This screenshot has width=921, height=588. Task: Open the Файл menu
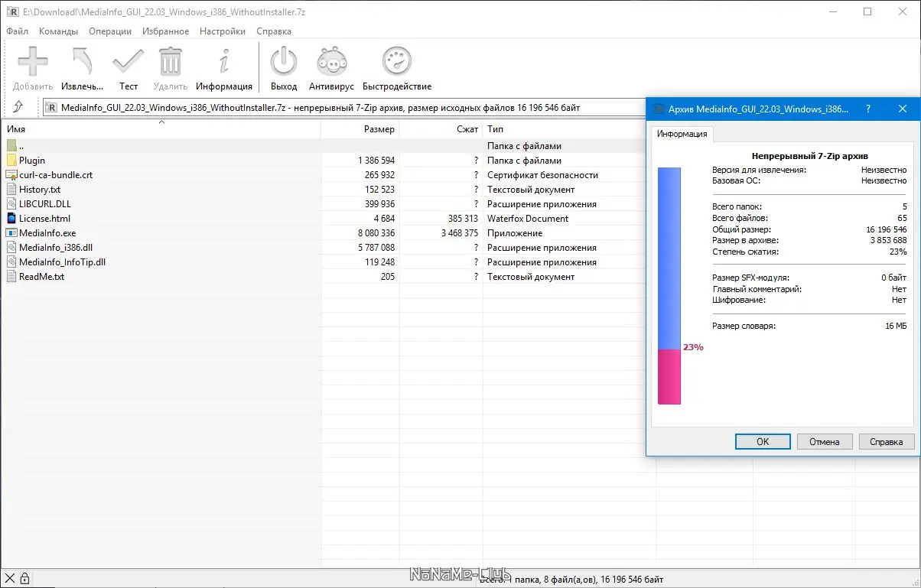(x=18, y=31)
